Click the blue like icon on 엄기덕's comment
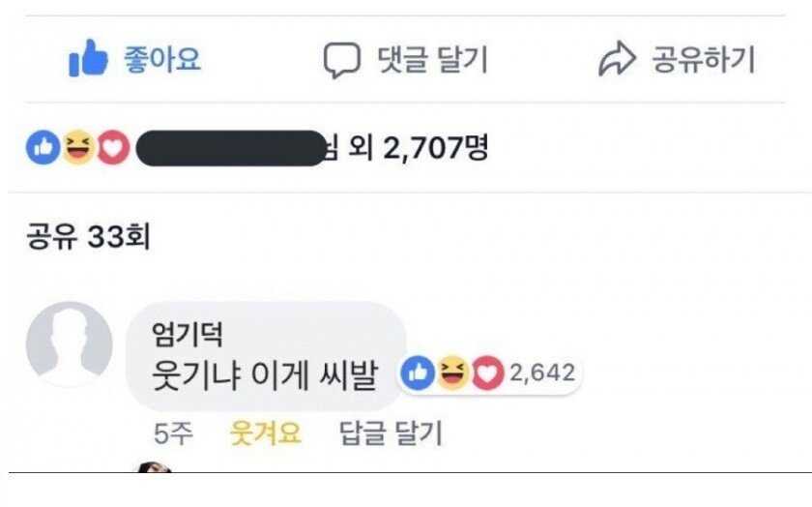Viewport: 812px width, 507px height. 418,373
